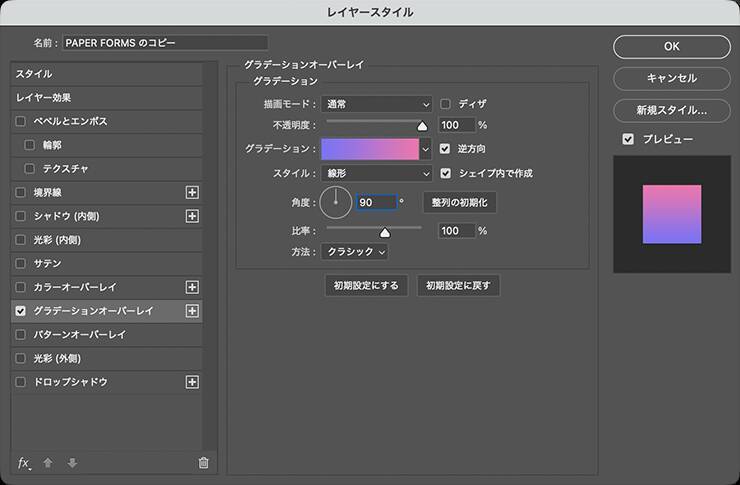The image size is (740, 485).
Task: Click the 比率 slider handle
Action: click(385, 232)
